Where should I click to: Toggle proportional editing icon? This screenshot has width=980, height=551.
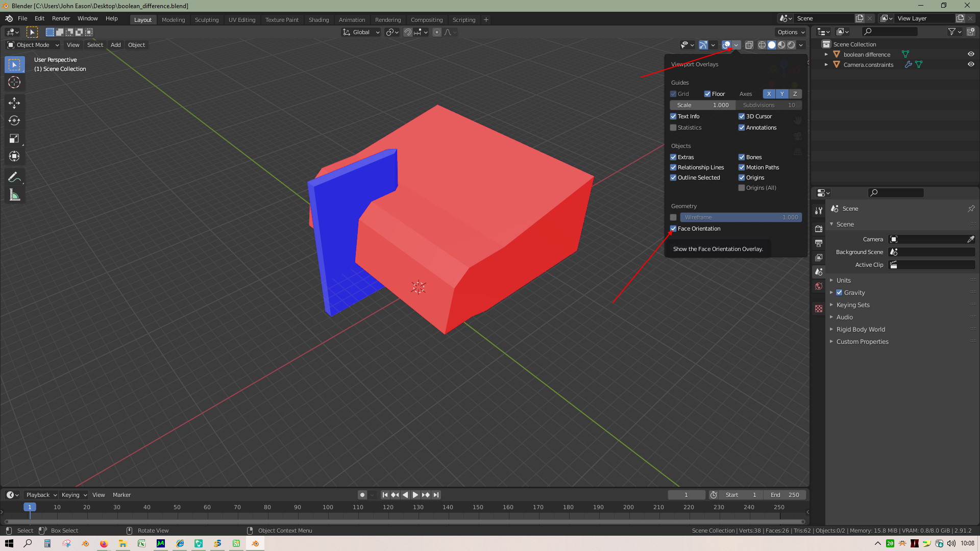[437, 32]
